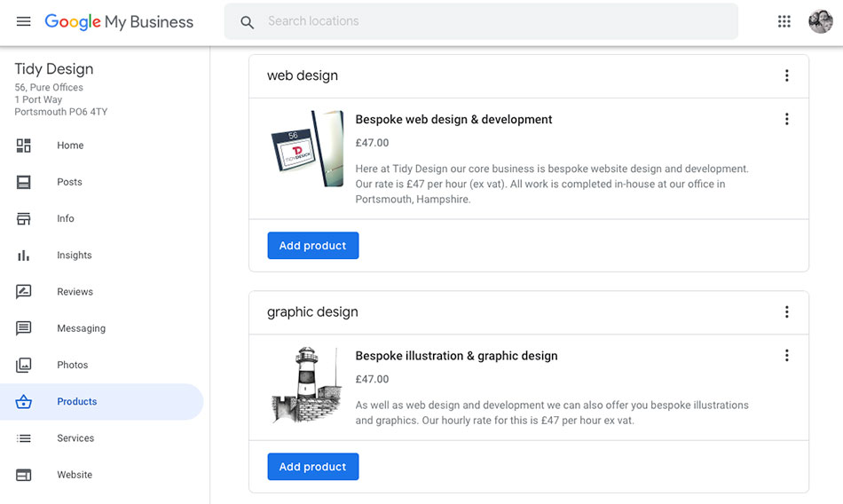Open Bespoke web design product options menu
The image size is (843, 504).
pyautogui.click(x=786, y=119)
